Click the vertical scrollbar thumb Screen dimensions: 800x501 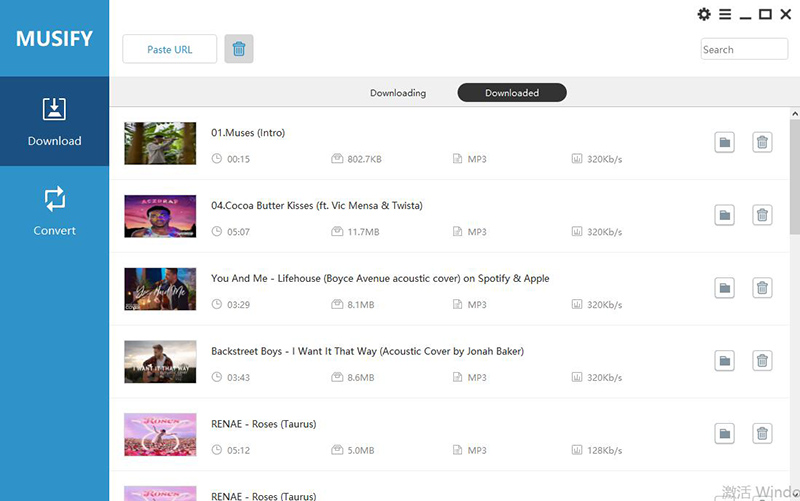tap(794, 176)
